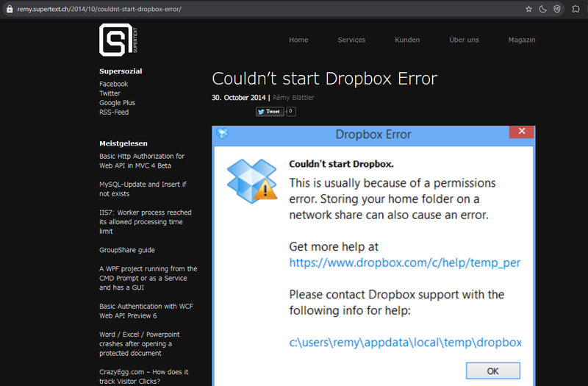Open MySQL-Update and Insert if not exists
588x386 pixels.
143,189
